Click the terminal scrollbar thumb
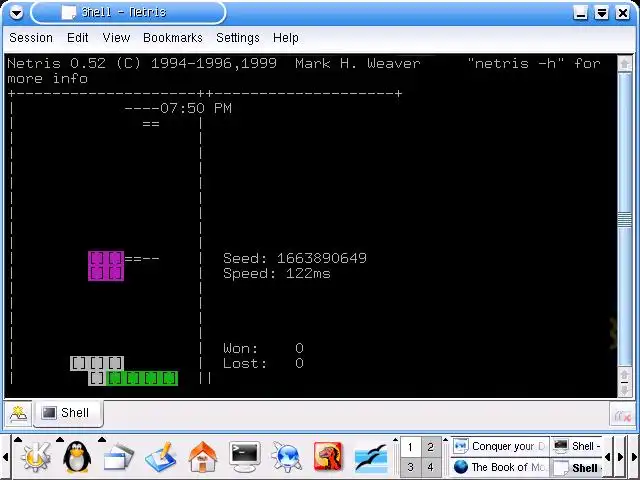The width and height of the screenshot is (640, 480). pos(624,220)
